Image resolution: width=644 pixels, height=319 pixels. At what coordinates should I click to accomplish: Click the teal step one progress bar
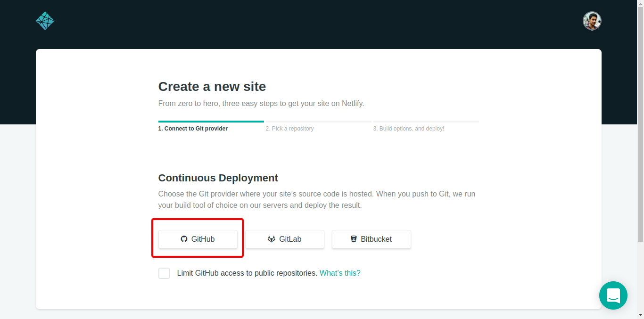[x=211, y=122]
